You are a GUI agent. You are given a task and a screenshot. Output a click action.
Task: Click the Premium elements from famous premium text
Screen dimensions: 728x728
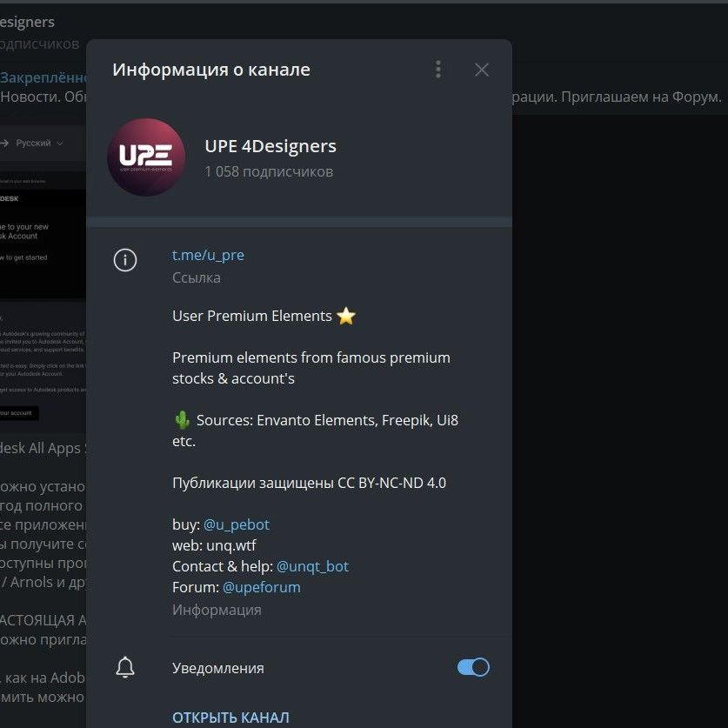[x=311, y=368]
